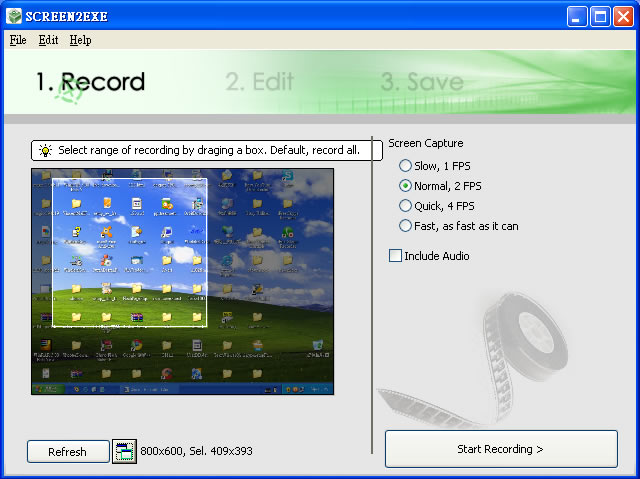Minimize the SCREEN2EXE window
The width and height of the screenshot is (640, 479).
point(578,16)
